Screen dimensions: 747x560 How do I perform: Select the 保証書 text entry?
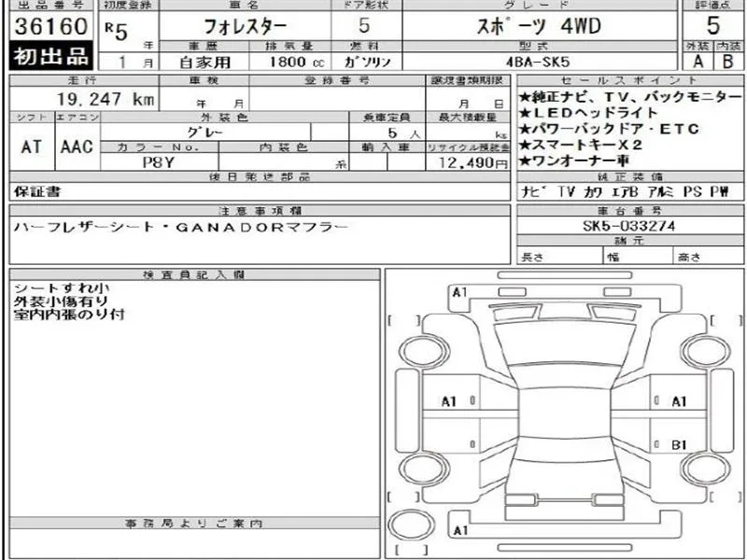point(36,192)
